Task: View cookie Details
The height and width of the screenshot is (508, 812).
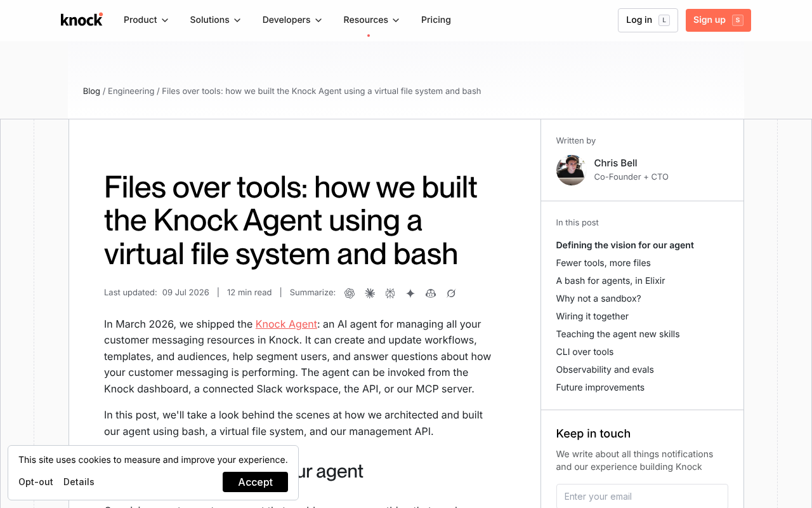Action: pos(79,482)
